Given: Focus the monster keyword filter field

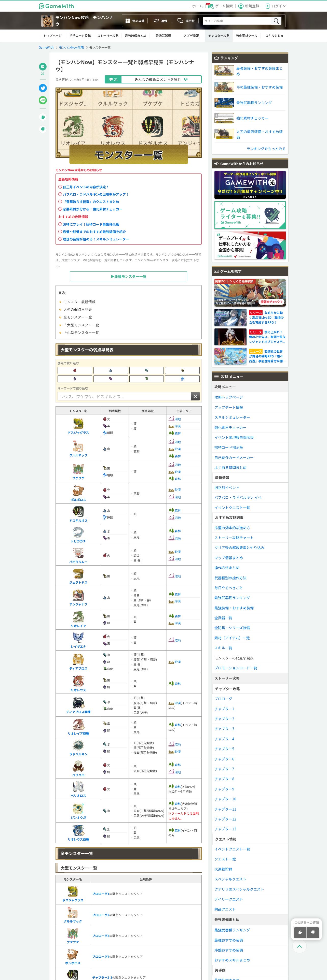Looking at the screenshot, I should [124, 396].
